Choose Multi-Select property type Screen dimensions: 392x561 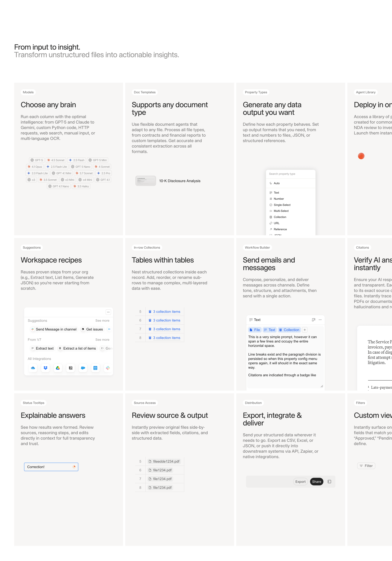point(290,211)
